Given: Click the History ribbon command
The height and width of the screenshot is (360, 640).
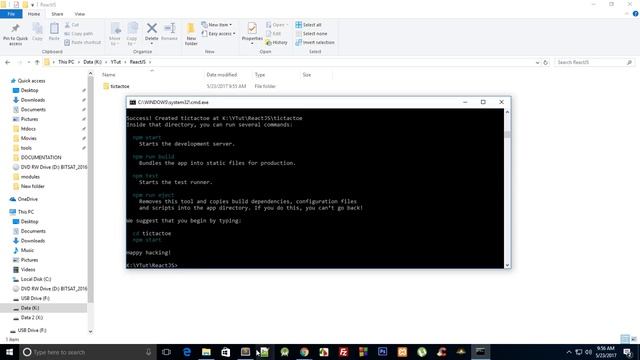Looking at the screenshot, I should [x=276, y=42].
